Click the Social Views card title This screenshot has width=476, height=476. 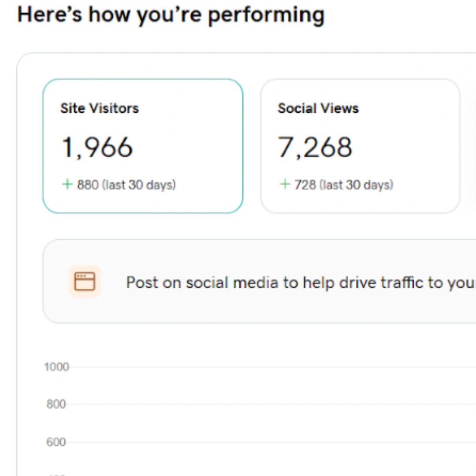318,108
